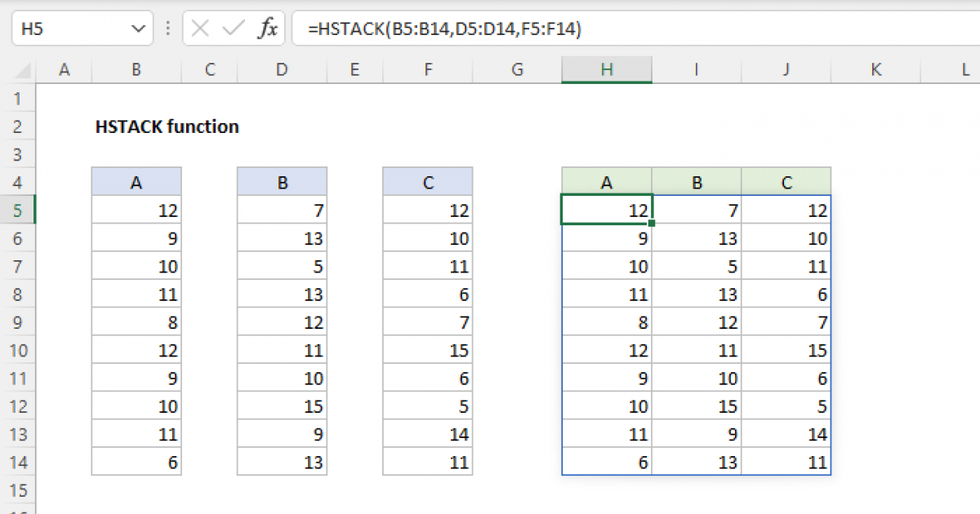This screenshot has width=980, height=514.
Task: Select cell H5 containing the HSTACK formula
Action: coord(607,210)
